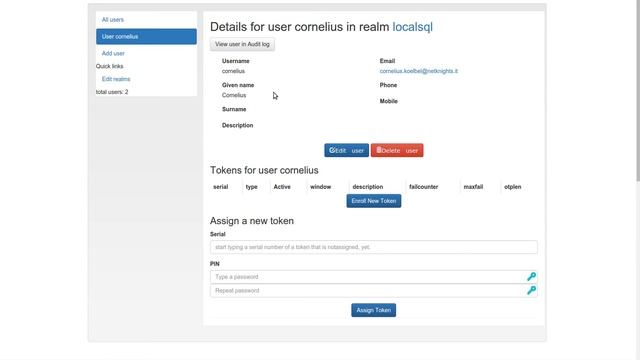Click the window column header
640x360 pixels.
pos(320,187)
